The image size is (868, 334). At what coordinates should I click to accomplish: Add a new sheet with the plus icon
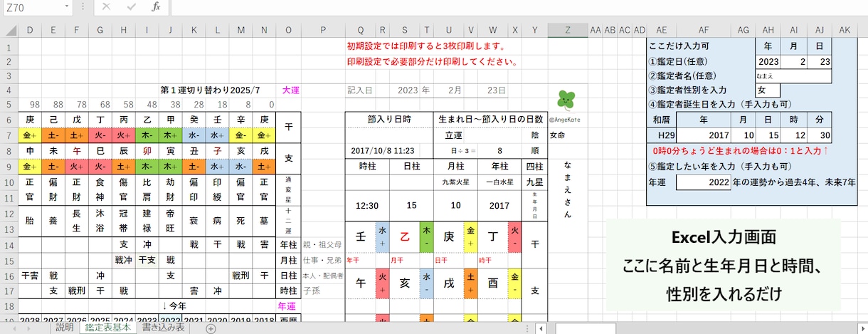(211, 328)
